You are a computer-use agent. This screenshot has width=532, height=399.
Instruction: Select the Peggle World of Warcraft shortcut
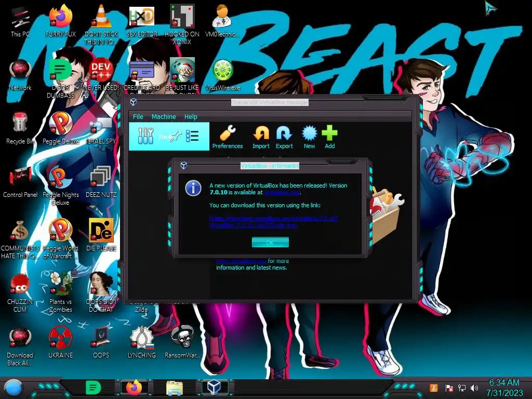[x=61, y=239]
